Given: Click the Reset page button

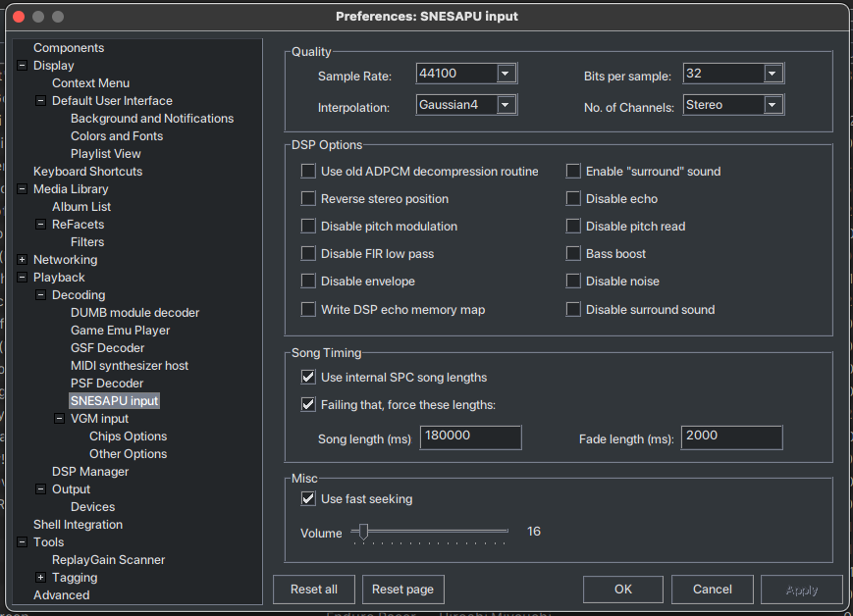Looking at the screenshot, I should pyautogui.click(x=403, y=590).
